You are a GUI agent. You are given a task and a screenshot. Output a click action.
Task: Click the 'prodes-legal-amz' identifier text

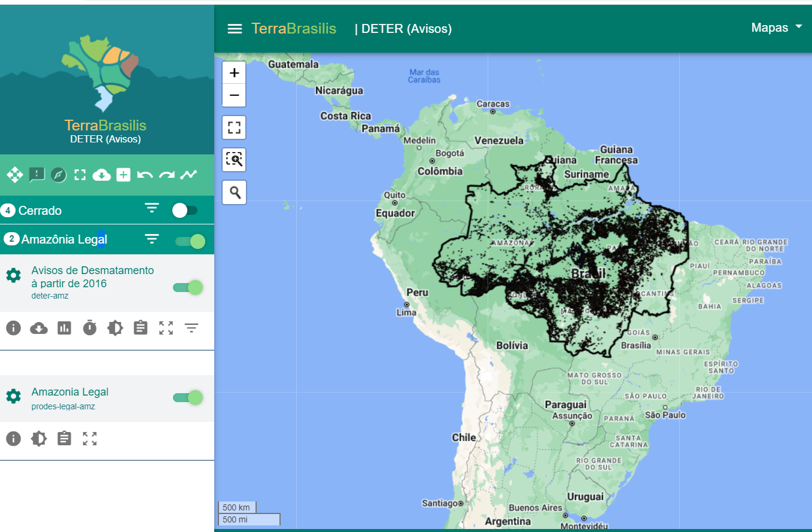(63, 406)
